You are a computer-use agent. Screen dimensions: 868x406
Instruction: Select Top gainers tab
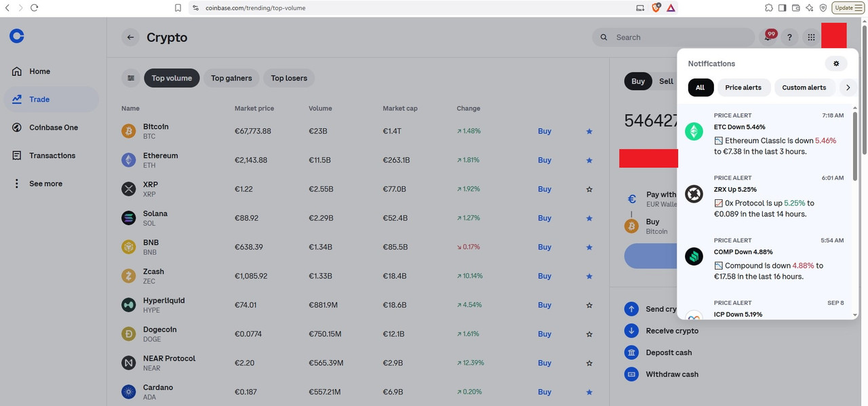[231, 78]
